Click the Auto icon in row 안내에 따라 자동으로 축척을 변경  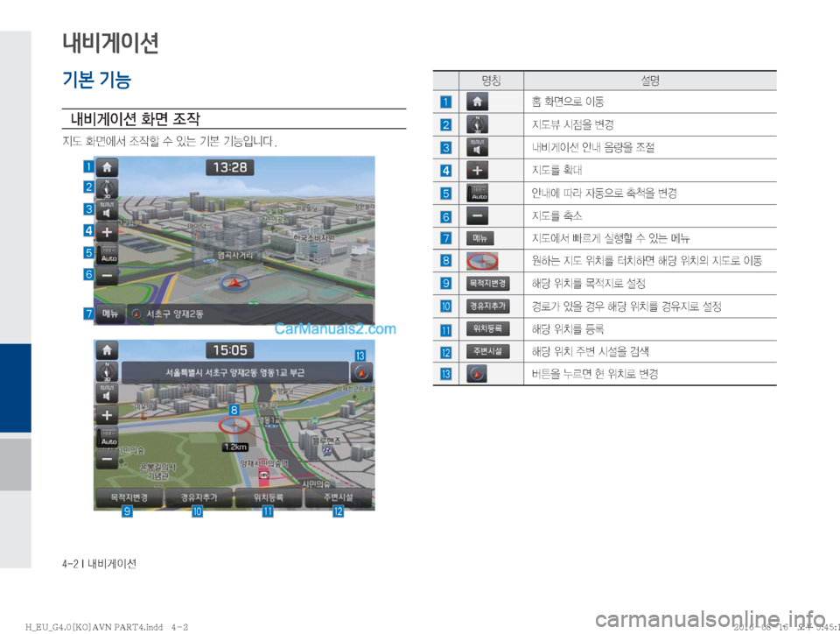tap(478, 193)
